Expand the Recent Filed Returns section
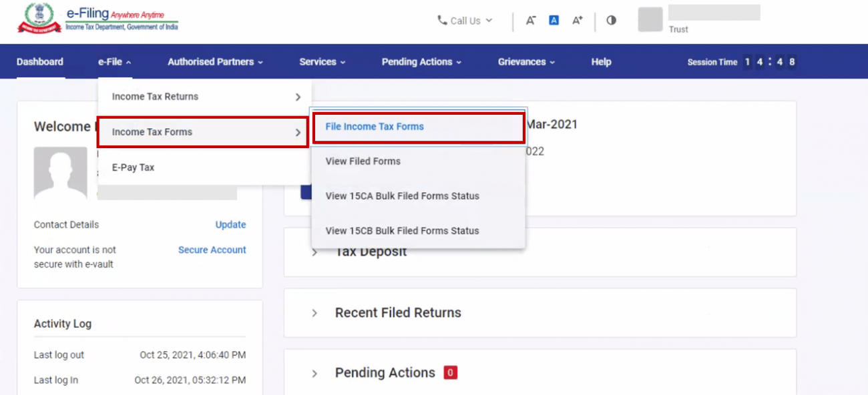 [x=398, y=312]
